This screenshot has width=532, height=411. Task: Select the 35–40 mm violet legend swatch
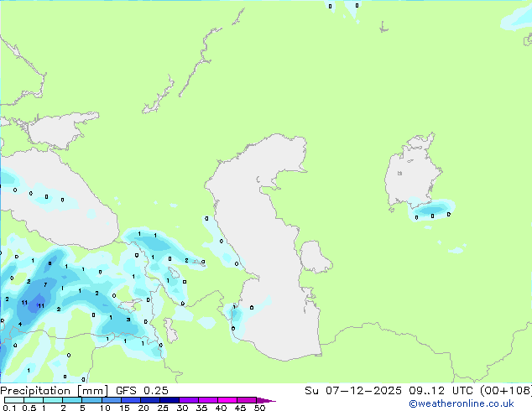207,400
